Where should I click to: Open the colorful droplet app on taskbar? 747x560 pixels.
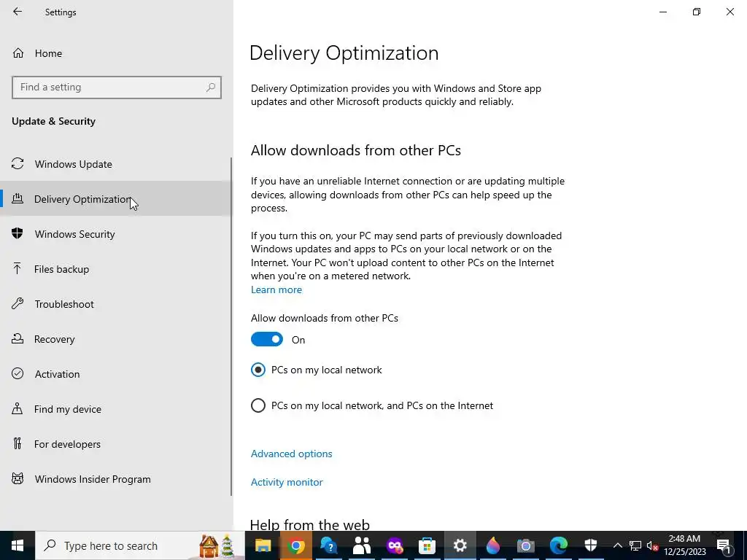tap(492, 545)
